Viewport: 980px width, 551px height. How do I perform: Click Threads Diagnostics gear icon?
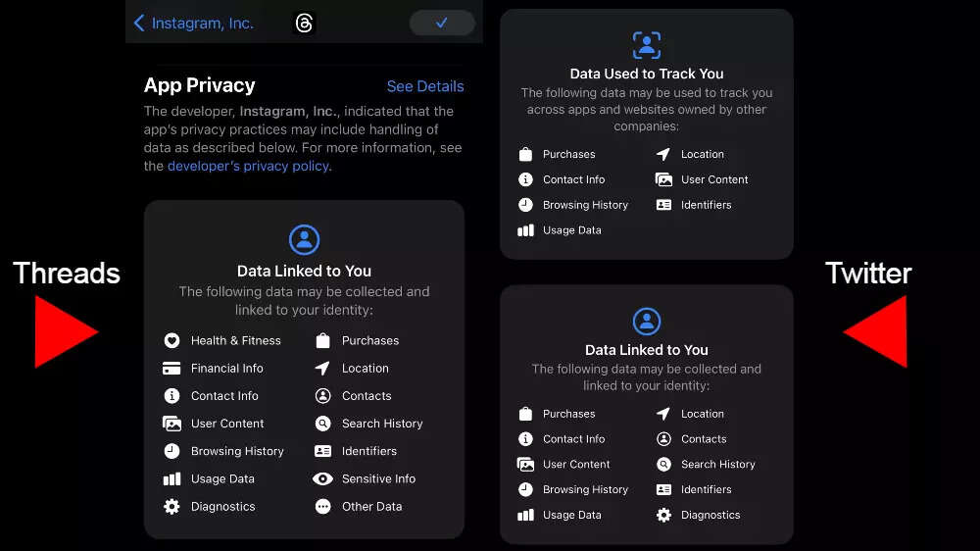(x=171, y=507)
